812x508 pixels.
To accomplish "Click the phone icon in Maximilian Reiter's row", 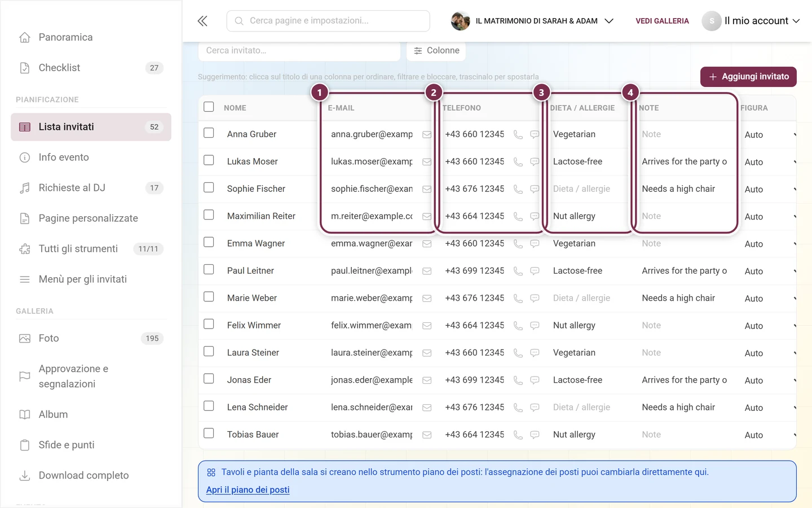I will coord(518,216).
